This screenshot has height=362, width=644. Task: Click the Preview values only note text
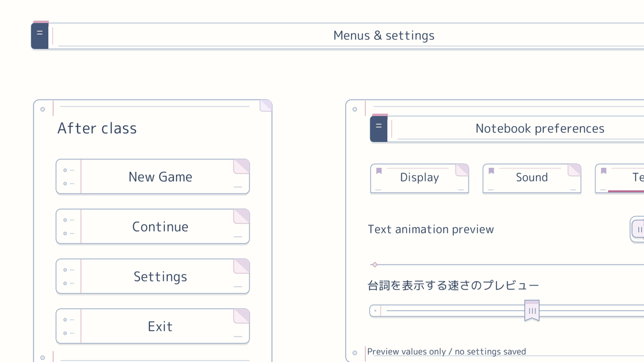[447, 351]
